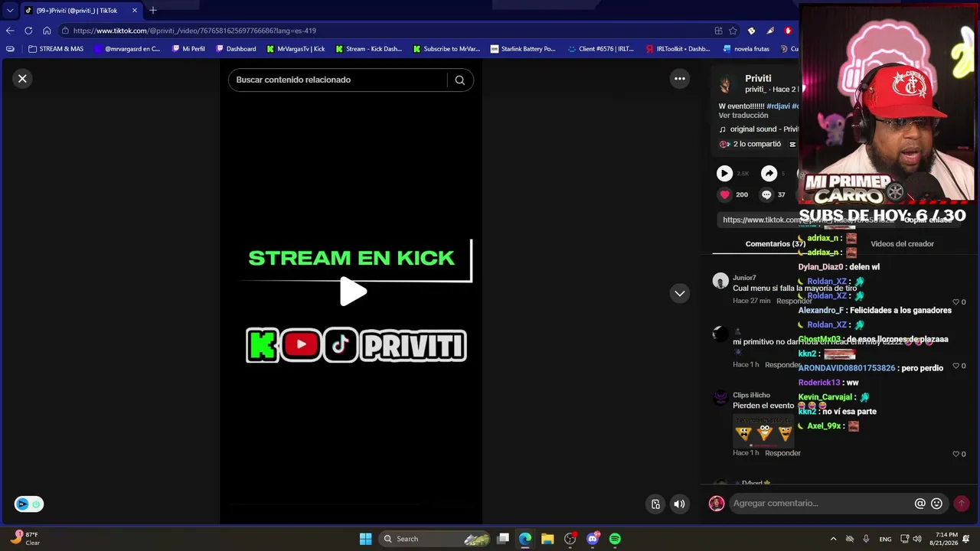Open the 'novela frutas' bookmark

pyautogui.click(x=746, y=49)
